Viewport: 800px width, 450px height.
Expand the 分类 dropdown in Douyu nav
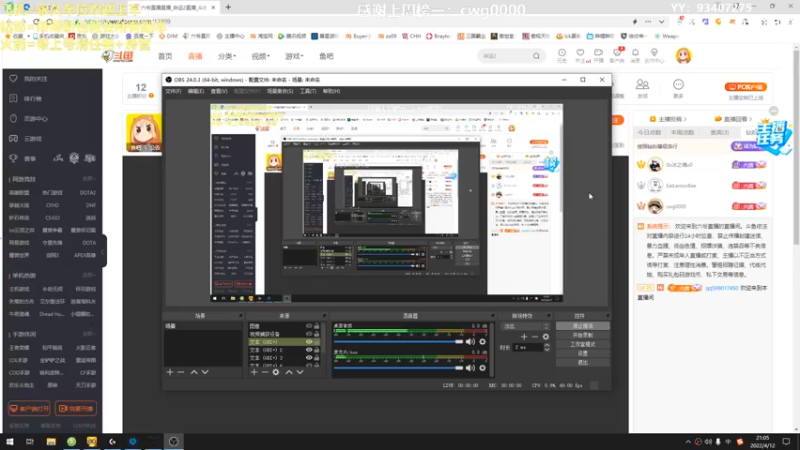(227, 56)
